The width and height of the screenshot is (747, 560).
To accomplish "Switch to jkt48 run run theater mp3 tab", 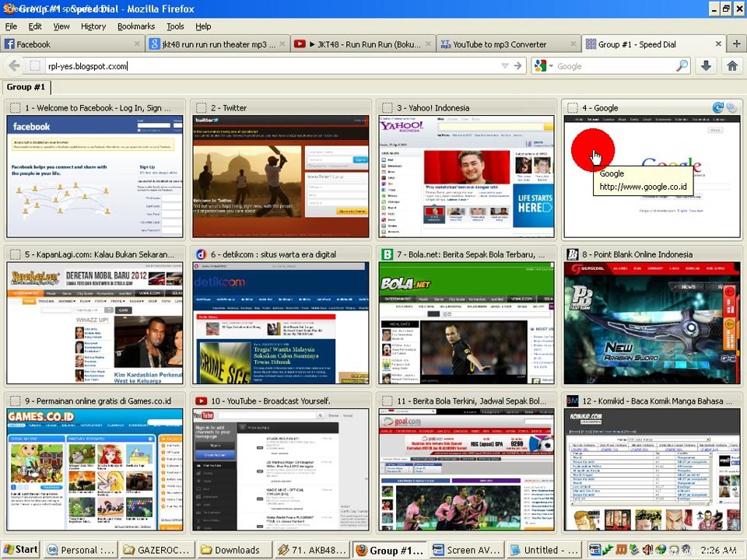I will pos(217,44).
